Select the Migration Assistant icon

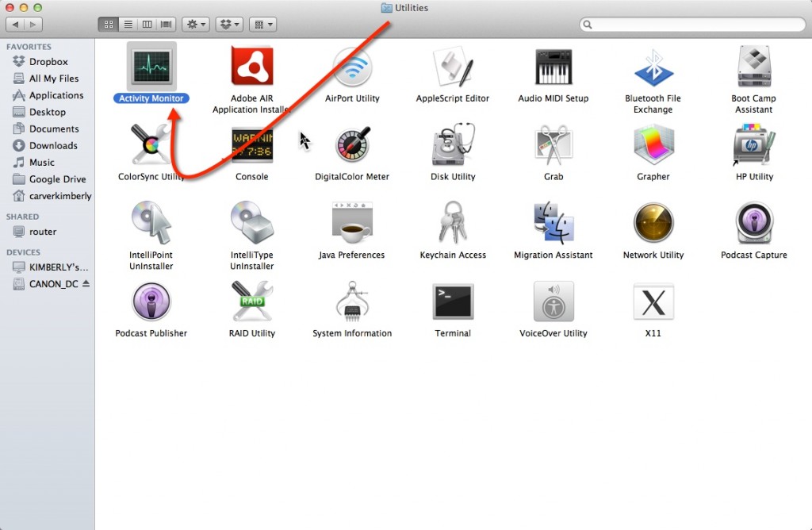pyautogui.click(x=553, y=222)
